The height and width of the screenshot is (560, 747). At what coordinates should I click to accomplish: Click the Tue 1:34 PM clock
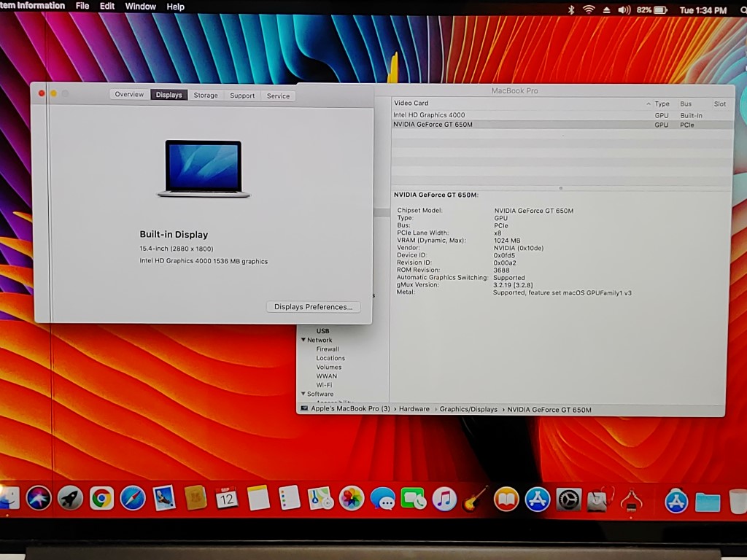(x=703, y=10)
